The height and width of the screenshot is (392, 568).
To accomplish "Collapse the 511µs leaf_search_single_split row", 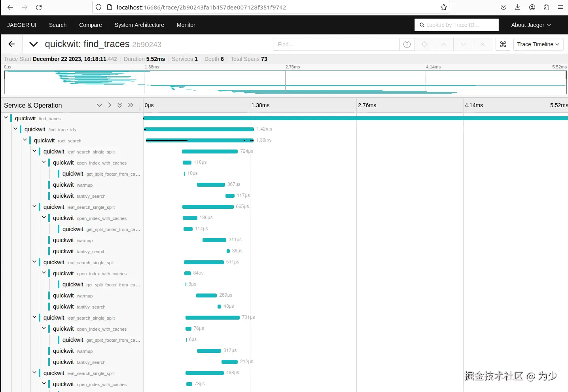I will click(x=34, y=262).
